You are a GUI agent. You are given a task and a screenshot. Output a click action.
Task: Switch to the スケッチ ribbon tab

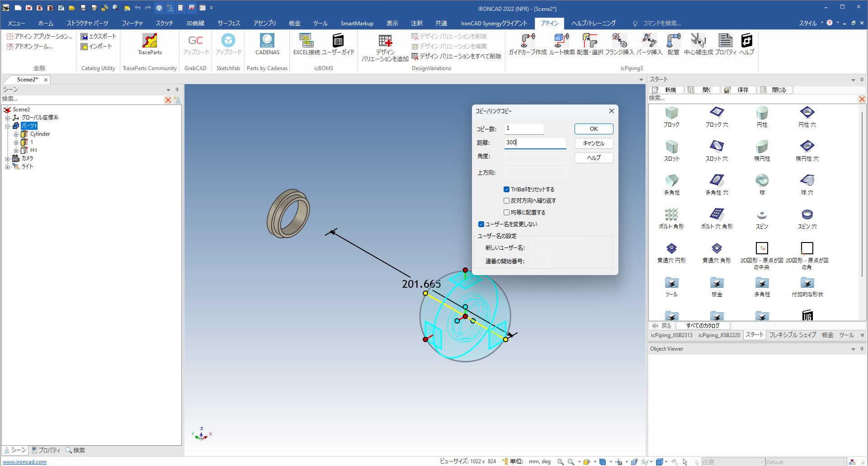[x=165, y=23]
